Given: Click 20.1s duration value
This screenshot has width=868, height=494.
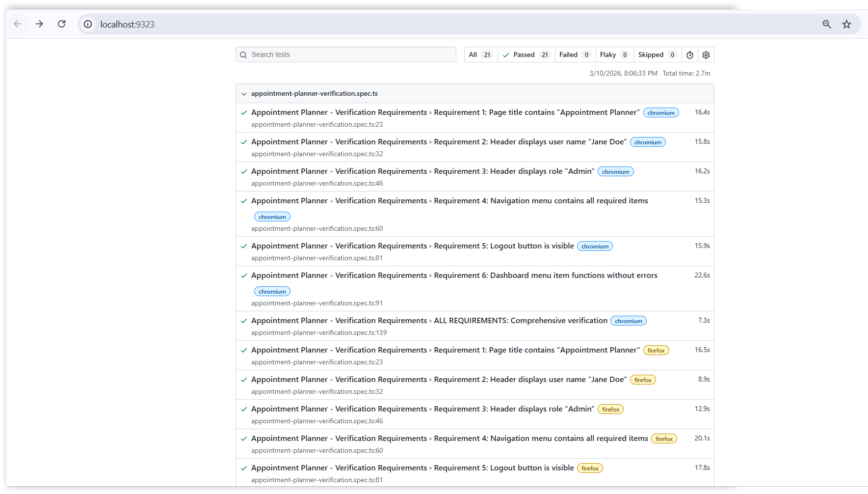Looking at the screenshot, I should [x=702, y=439].
